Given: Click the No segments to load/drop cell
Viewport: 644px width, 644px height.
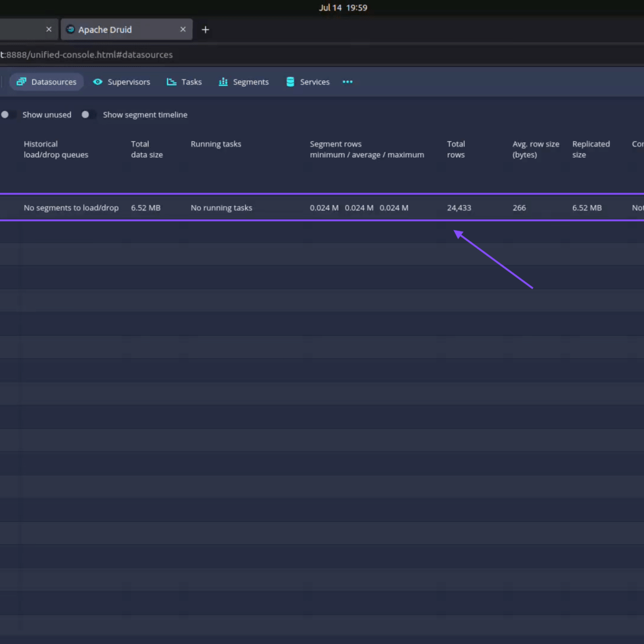Looking at the screenshot, I should coord(71,208).
